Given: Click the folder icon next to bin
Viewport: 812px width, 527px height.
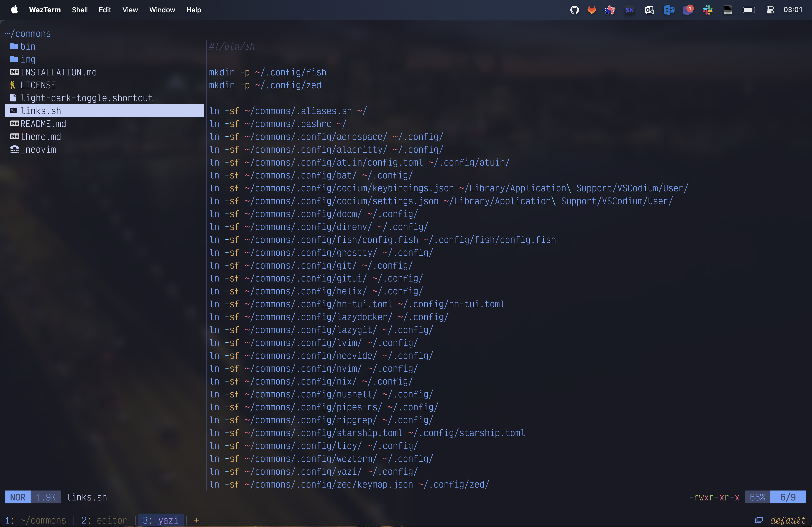Looking at the screenshot, I should pyautogui.click(x=14, y=46).
